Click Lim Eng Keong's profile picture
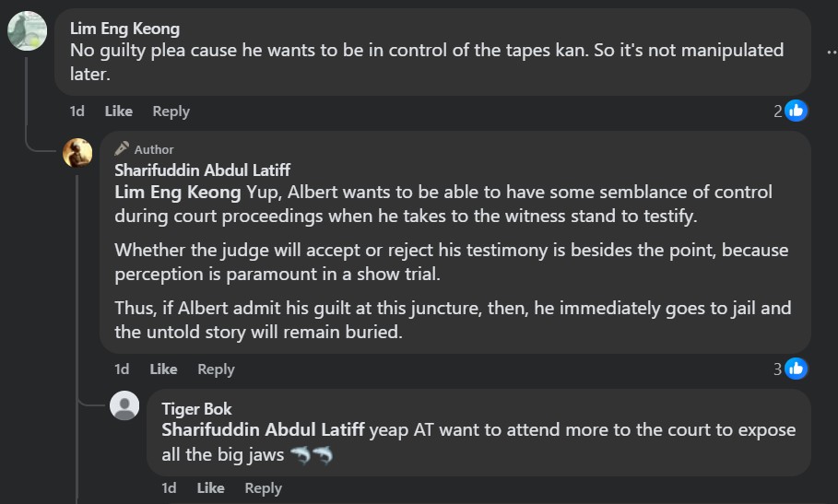 pos(27,31)
